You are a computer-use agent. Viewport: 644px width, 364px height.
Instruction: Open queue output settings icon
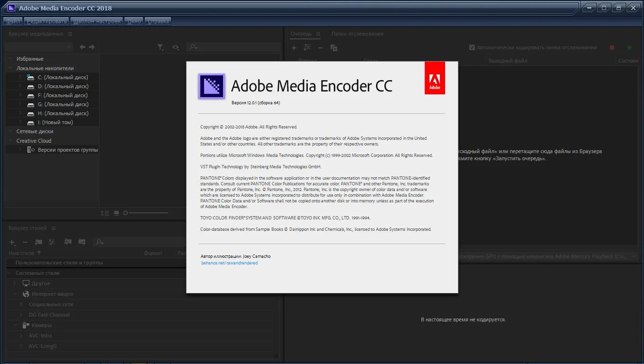[x=307, y=48]
